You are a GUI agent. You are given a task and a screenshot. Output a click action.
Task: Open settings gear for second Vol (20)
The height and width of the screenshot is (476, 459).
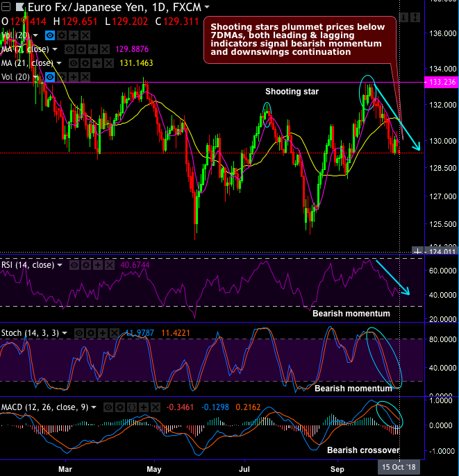pyautogui.click(x=62, y=77)
